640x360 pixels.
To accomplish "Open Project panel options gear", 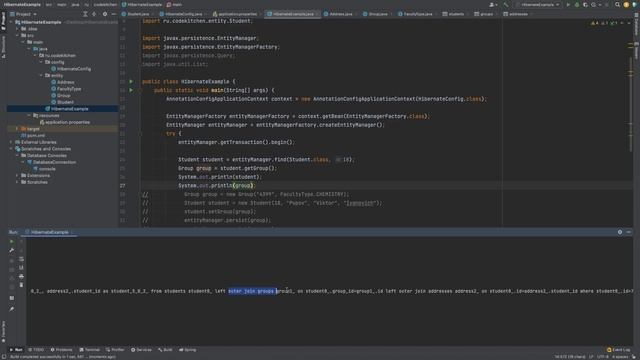I will click(x=104, y=14).
